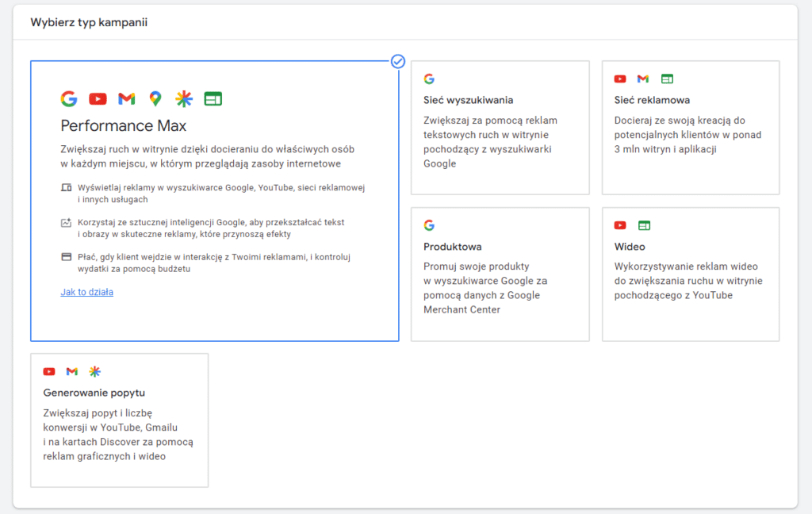Click the Google Maps pin icon
Viewport: 812px width, 514px height.
tap(155, 99)
